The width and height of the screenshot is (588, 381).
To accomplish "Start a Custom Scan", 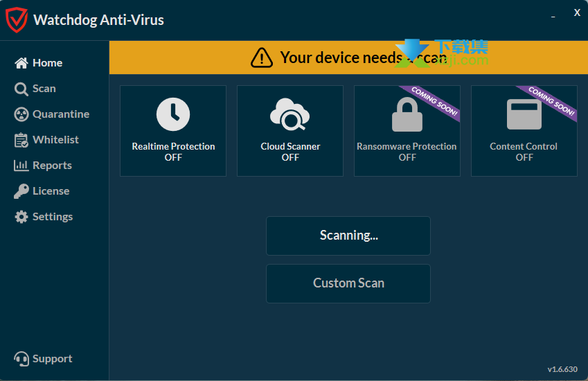I will click(348, 283).
